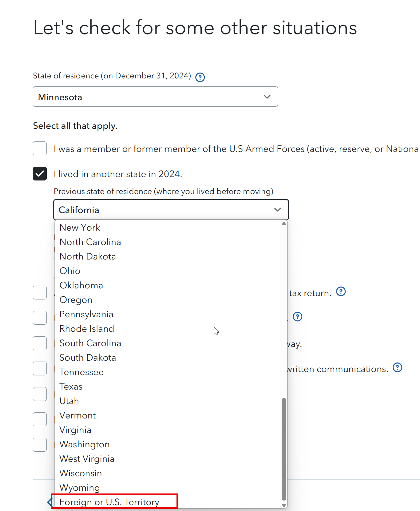Tick the checkbox beside the 'tax return' row
The width and height of the screenshot is (420, 511).
[40, 292]
